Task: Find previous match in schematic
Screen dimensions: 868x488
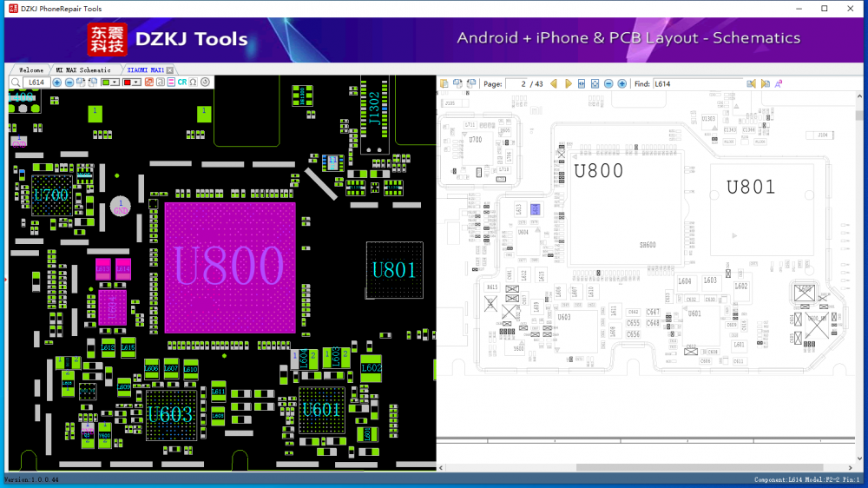Action: click(751, 83)
